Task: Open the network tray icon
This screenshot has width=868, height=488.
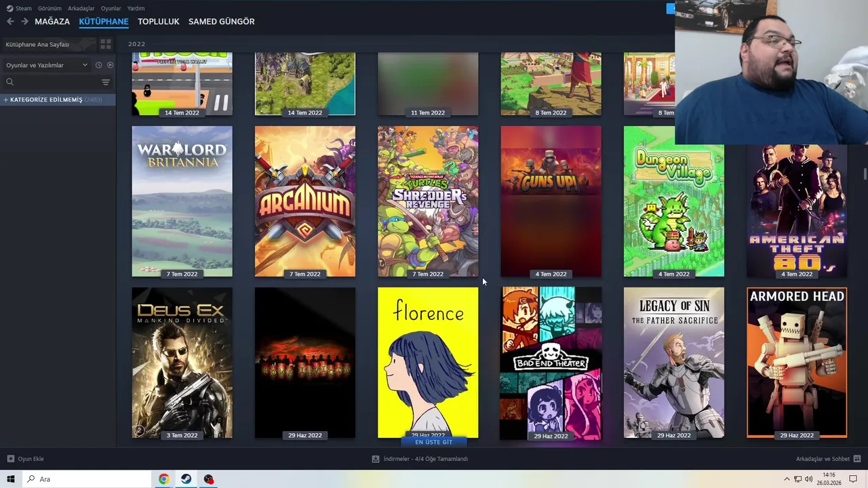Action: (798, 479)
